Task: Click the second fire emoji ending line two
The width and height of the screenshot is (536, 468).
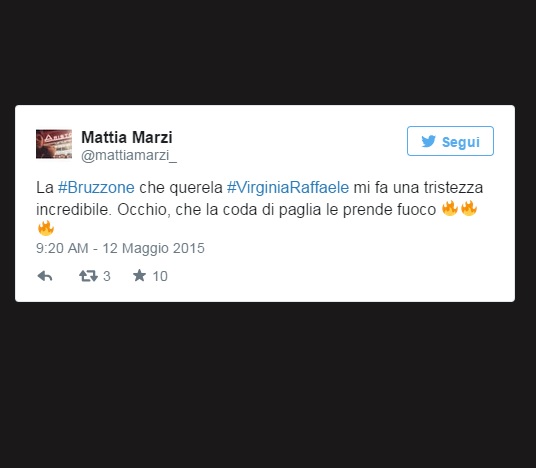Action: tap(469, 208)
